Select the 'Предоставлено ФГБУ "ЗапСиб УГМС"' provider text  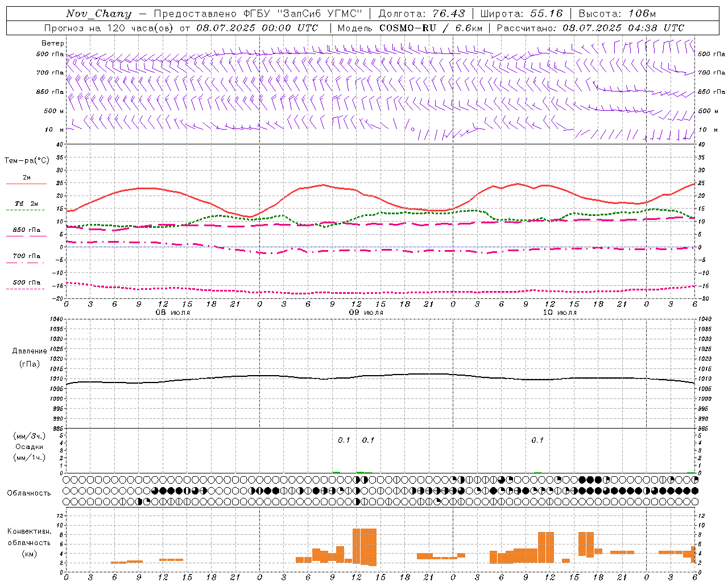coord(258,14)
